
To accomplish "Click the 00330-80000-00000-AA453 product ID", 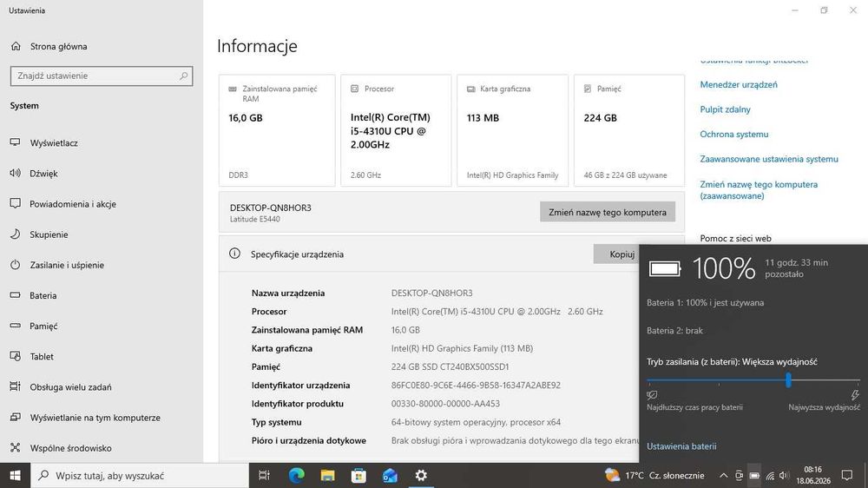I will pyautogui.click(x=445, y=404).
